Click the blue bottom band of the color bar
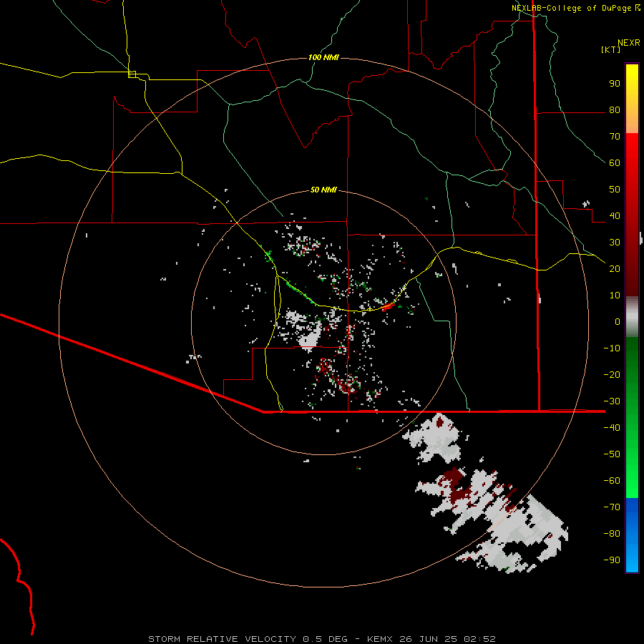 pyautogui.click(x=632, y=535)
